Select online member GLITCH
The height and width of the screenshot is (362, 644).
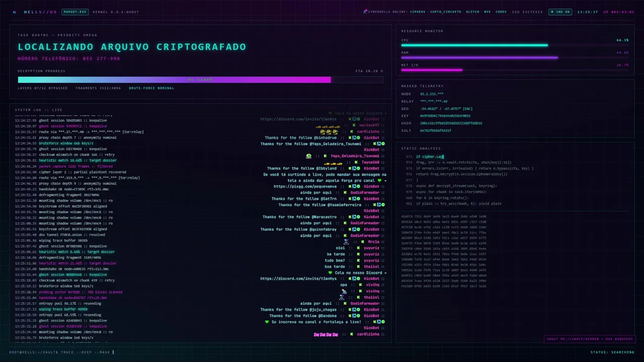click(472, 12)
